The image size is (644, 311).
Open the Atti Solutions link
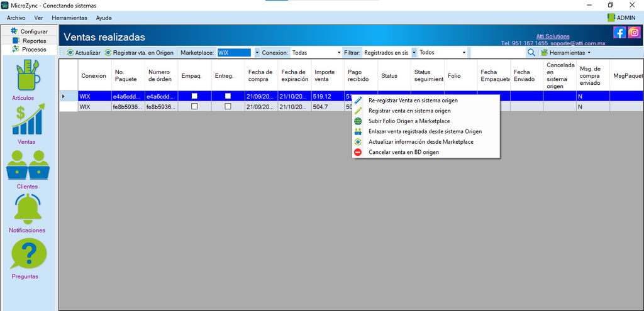click(x=553, y=36)
